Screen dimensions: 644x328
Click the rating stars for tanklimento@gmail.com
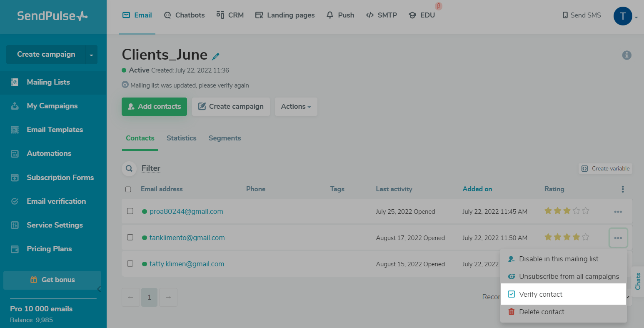(567, 237)
